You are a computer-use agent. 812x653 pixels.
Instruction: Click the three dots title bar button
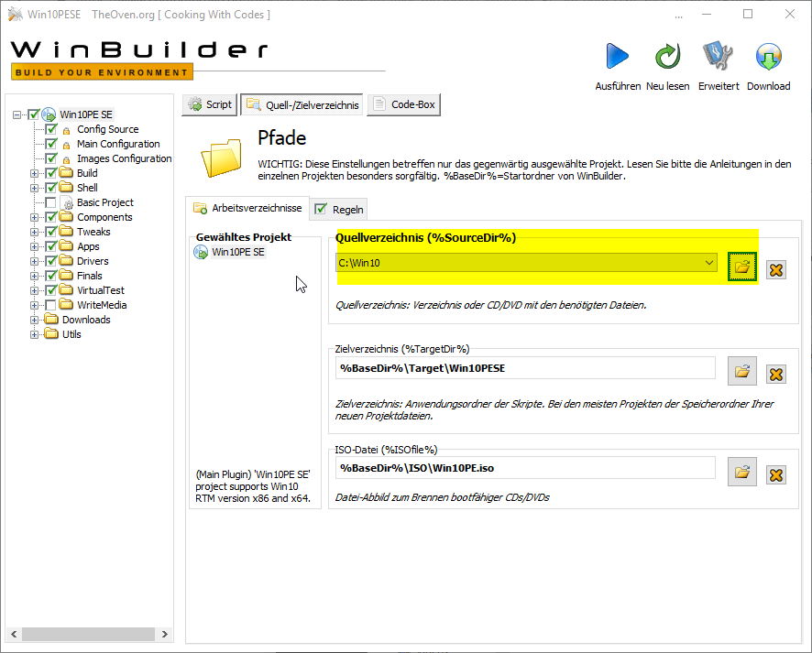click(678, 16)
